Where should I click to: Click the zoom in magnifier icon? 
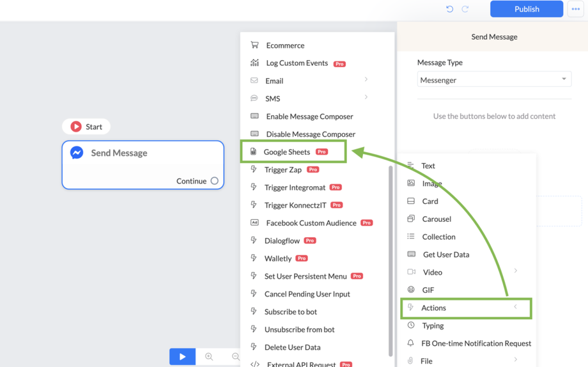[x=209, y=357]
